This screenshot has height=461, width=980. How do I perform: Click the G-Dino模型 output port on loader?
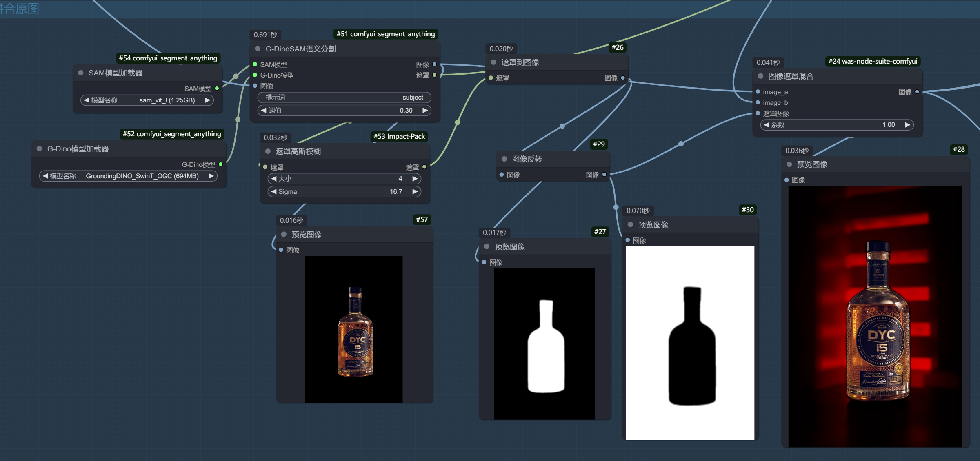click(221, 164)
